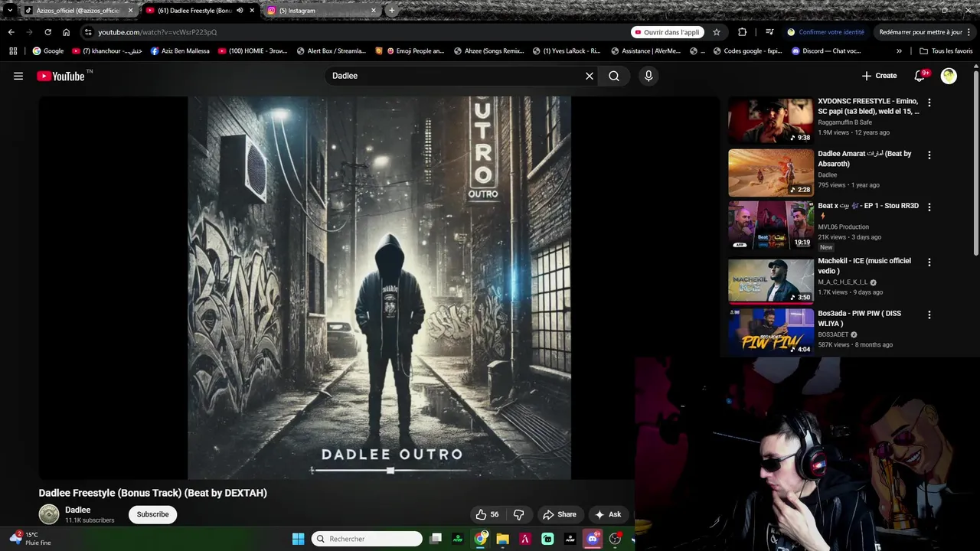Click Share button under video
The height and width of the screenshot is (551, 980).
click(559, 514)
